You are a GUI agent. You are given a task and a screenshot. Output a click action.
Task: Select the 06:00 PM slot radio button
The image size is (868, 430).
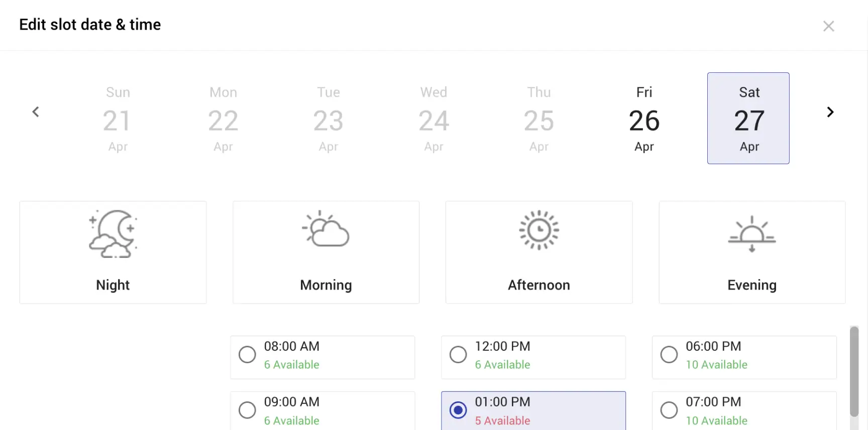click(x=669, y=355)
